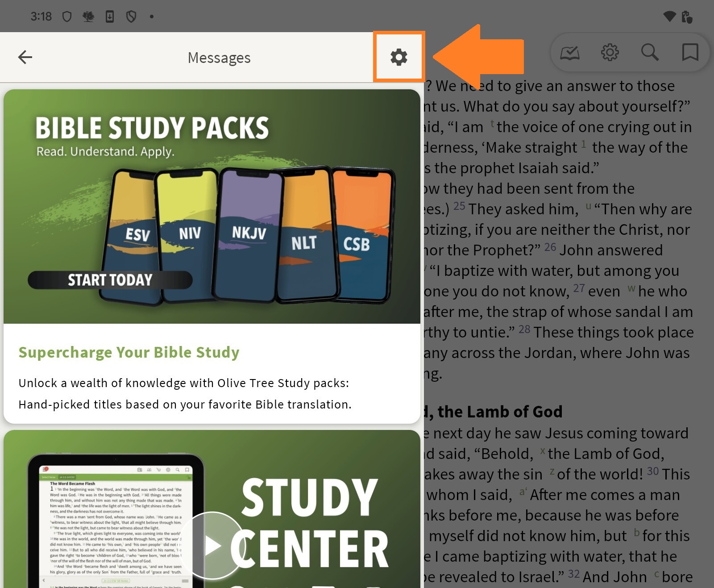Tap the search magnifier icon
This screenshot has height=588, width=714.
tap(650, 52)
